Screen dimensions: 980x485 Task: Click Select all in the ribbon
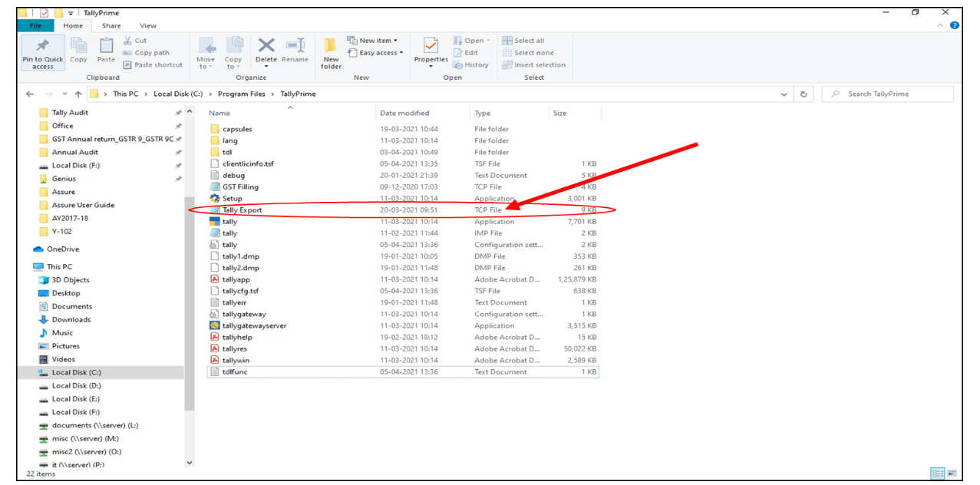tap(523, 41)
